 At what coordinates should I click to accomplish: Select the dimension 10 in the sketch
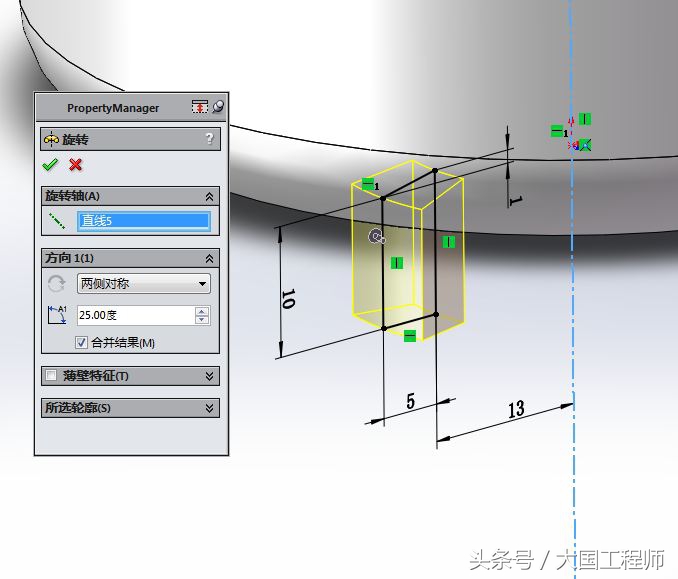pyautogui.click(x=288, y=299)
